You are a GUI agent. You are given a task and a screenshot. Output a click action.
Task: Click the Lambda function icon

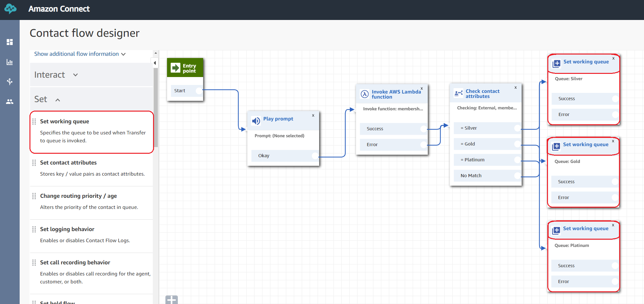[365, 94]
